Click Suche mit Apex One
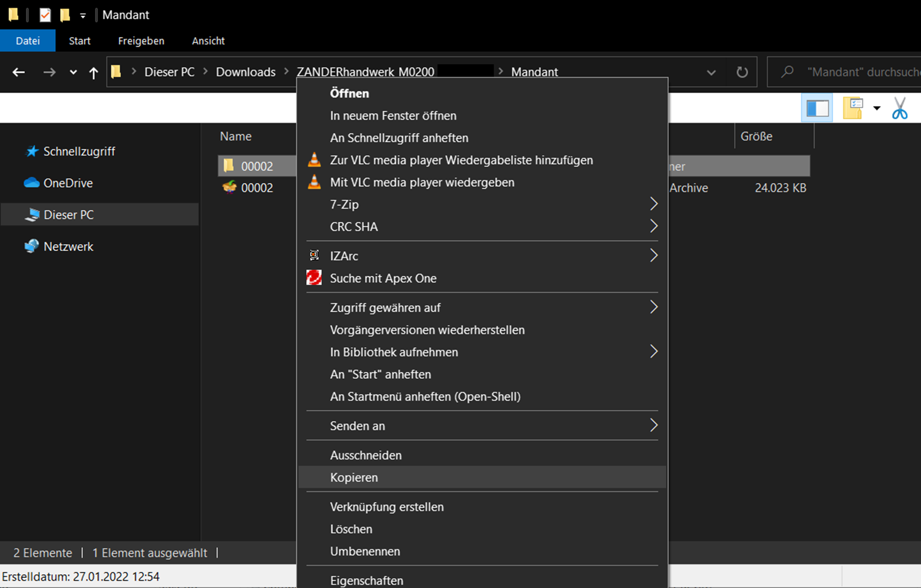Screen dimensions: 921x588 tap(383, 278)
